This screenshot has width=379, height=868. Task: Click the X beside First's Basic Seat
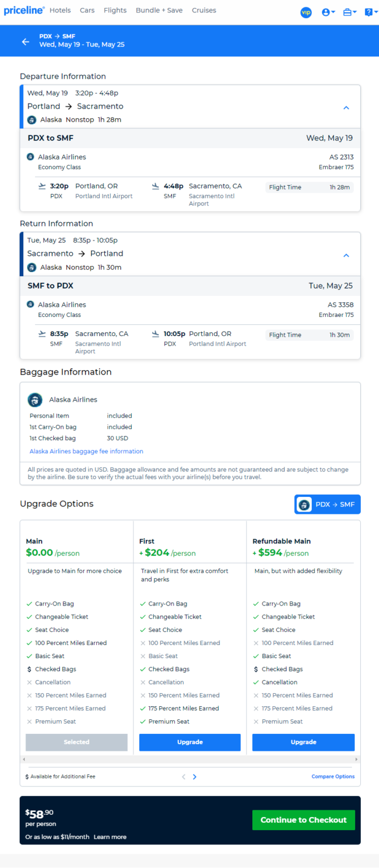point(143,656)
